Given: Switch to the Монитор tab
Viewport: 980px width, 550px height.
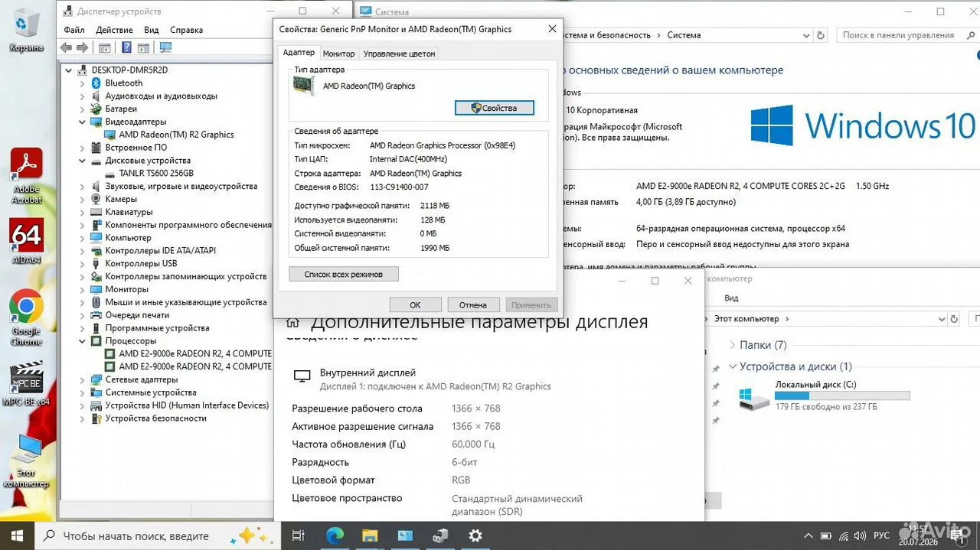Looking at the screenshot, I should 338,54.
